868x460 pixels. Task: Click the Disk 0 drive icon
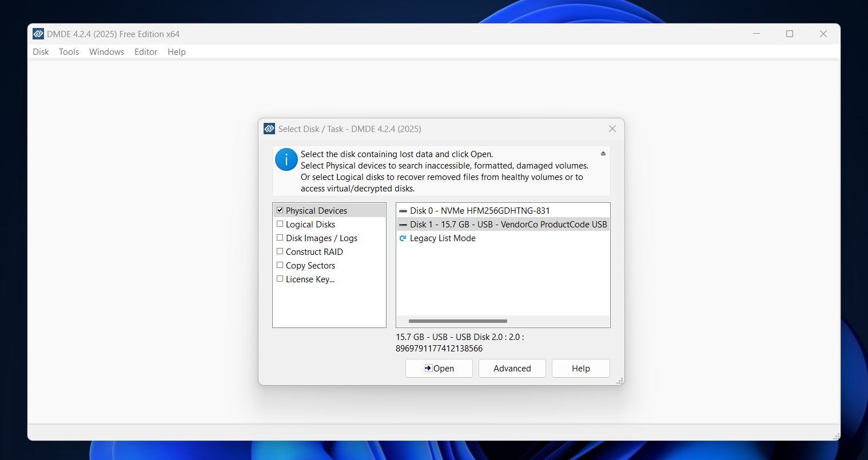pyautogui.click(x=403, y=211)
